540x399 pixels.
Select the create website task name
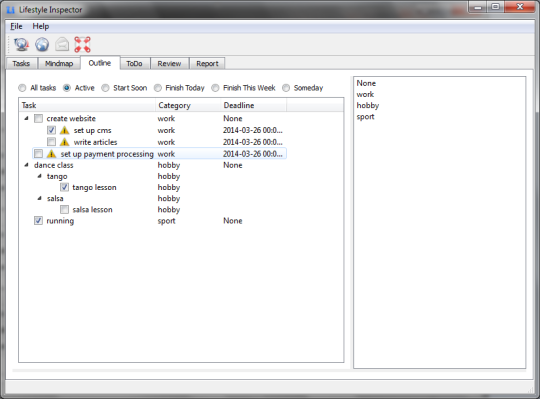71,118
